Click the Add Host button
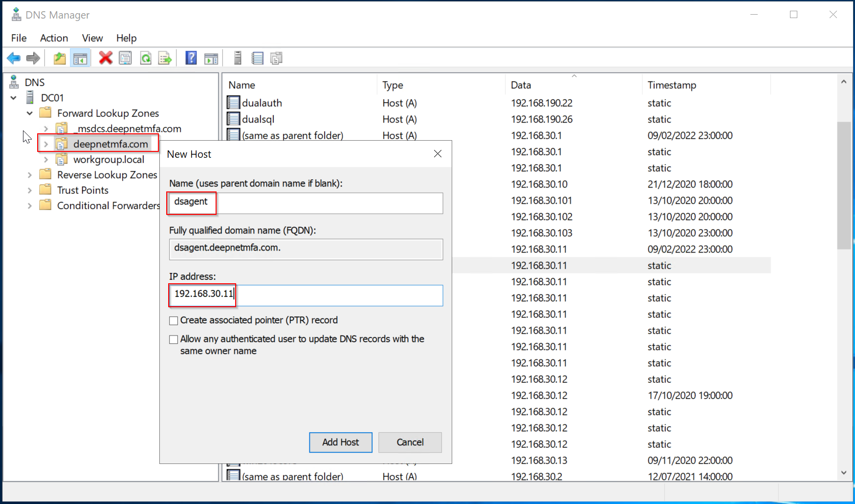The height and width of the screenshot is (504, 855). (340, 442)
